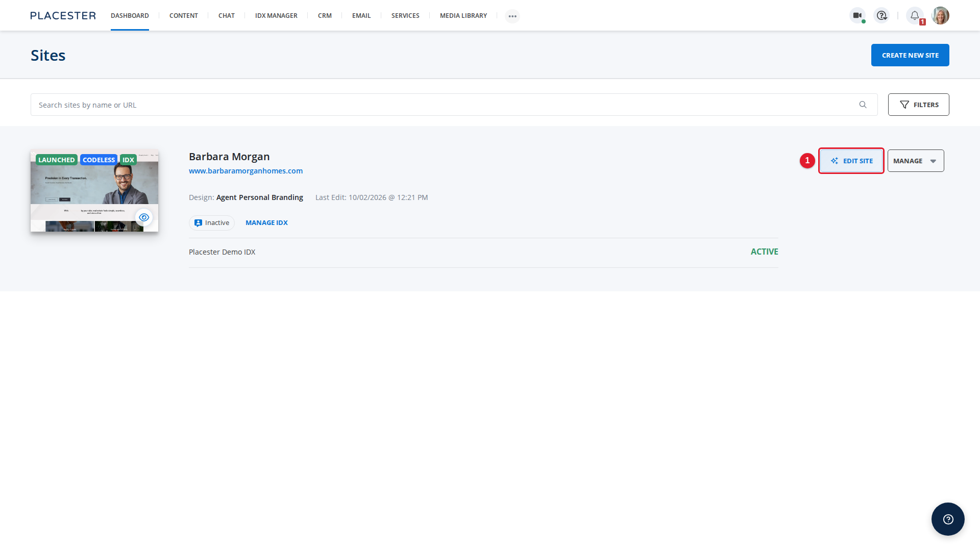
Task: Navigate to Email
Action: point(361,16)
